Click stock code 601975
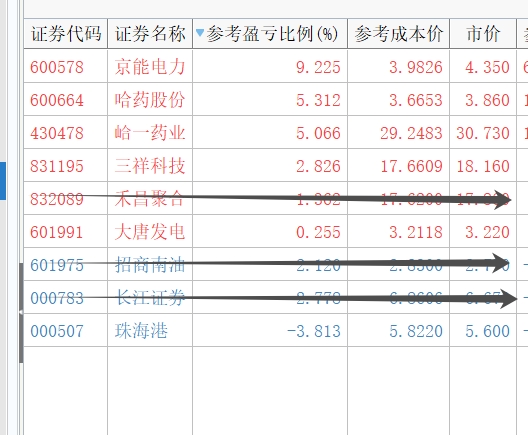528x435 pixels. point(57,265)
